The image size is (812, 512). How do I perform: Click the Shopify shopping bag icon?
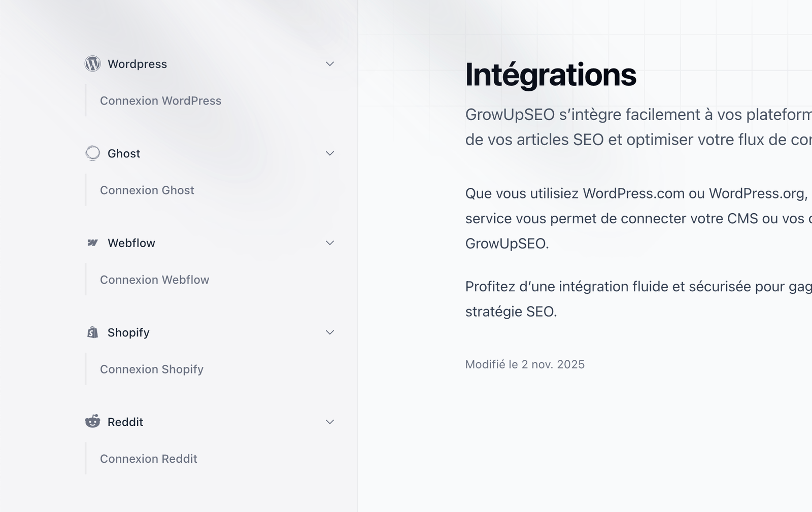pyautogui.click(x=93, y=332)
